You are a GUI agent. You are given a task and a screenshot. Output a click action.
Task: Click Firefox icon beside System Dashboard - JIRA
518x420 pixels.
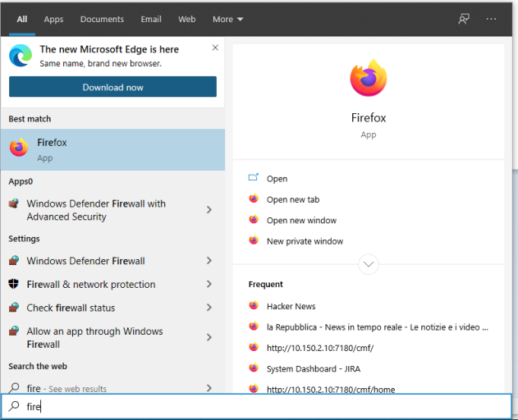point(254,367)
